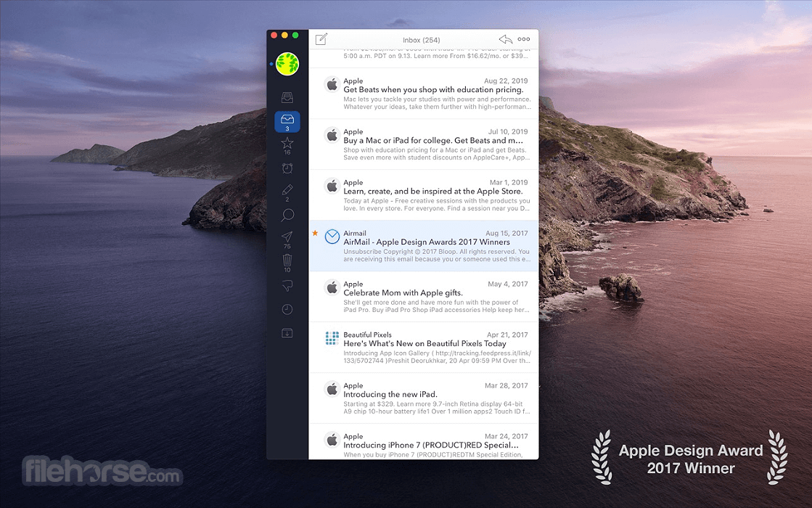The image size is (812, 508).
Task: Click Apple avatar on Learn, create email
Action: click(x=332, y=185)
